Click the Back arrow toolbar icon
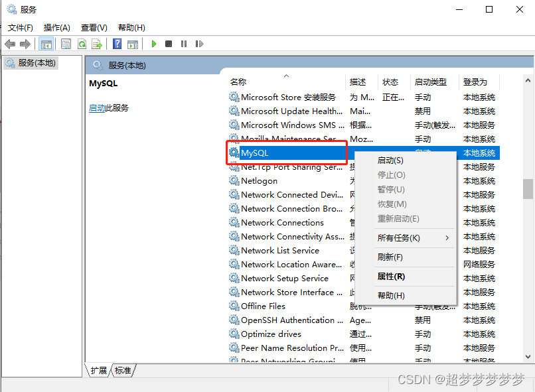535x392 pixels. click(10, 44)
